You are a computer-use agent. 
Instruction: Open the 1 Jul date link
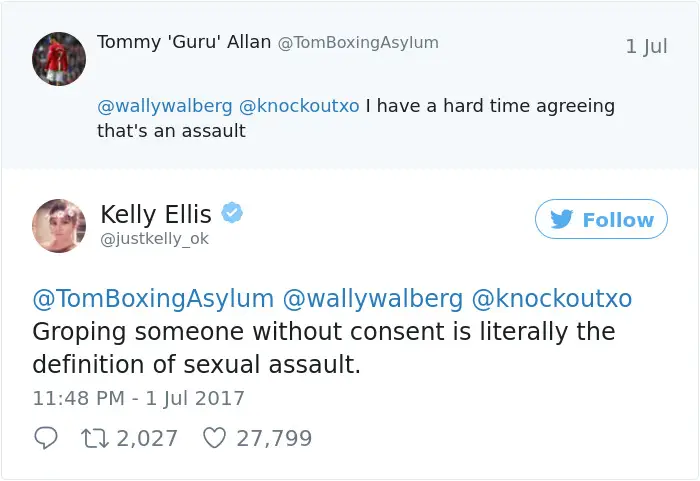point(646,46)
